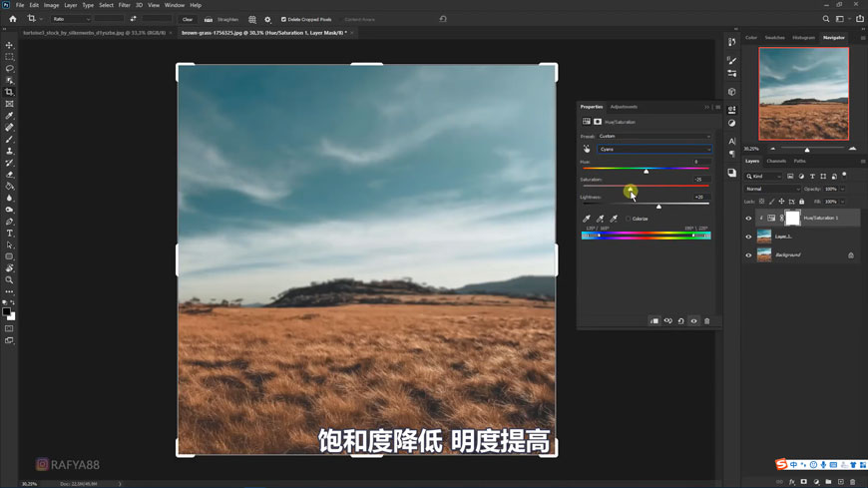Reset adjustment to defaults icon
The image size is (868, 488).
click(681, 321)
